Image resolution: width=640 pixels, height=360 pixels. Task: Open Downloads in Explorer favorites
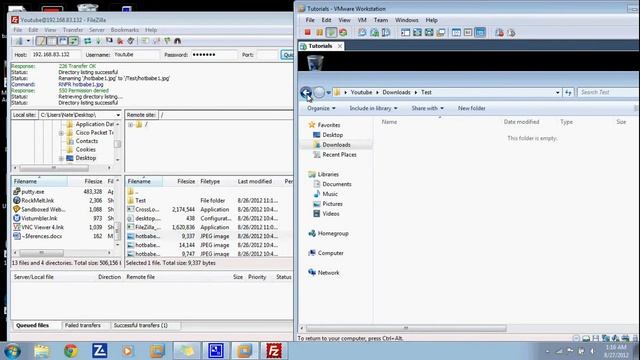(x=336, y=145)
